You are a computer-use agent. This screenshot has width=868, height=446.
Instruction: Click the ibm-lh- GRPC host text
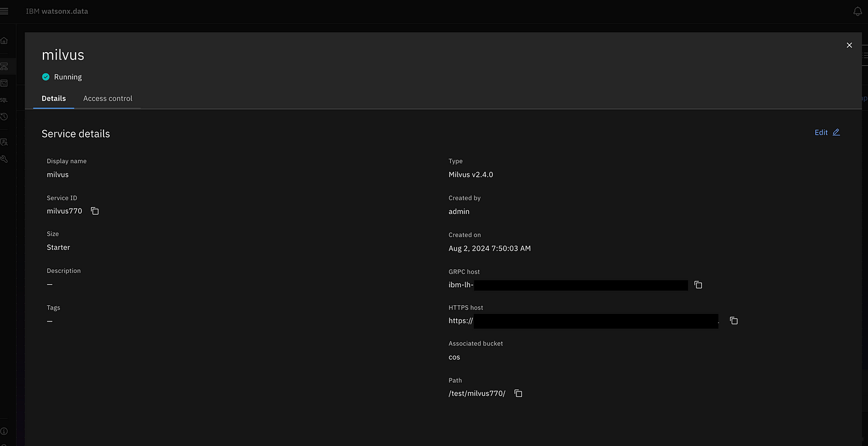(461, 285)
